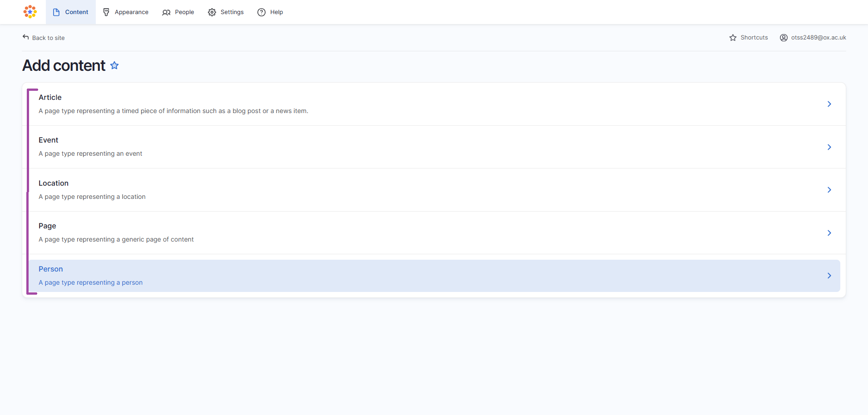The height and width of the screenshot is (415, 868).
Task: Click the back arrow icon beside Back to site
Action: point(26,37)
